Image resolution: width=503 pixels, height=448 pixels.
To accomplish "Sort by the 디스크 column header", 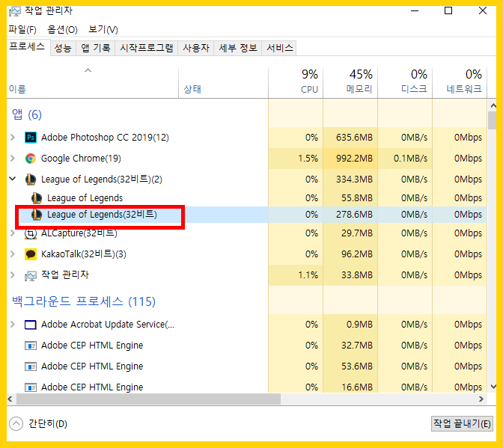I will pos(405,83).
